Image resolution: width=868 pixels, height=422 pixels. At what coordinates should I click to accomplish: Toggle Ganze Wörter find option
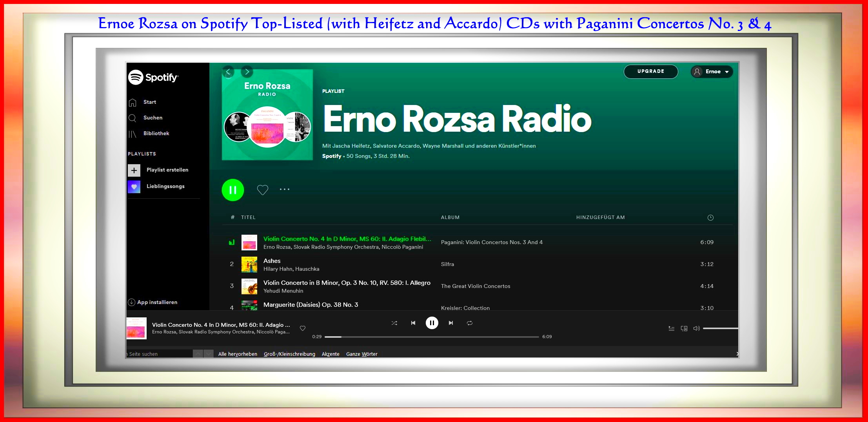(x=362, y=354)
